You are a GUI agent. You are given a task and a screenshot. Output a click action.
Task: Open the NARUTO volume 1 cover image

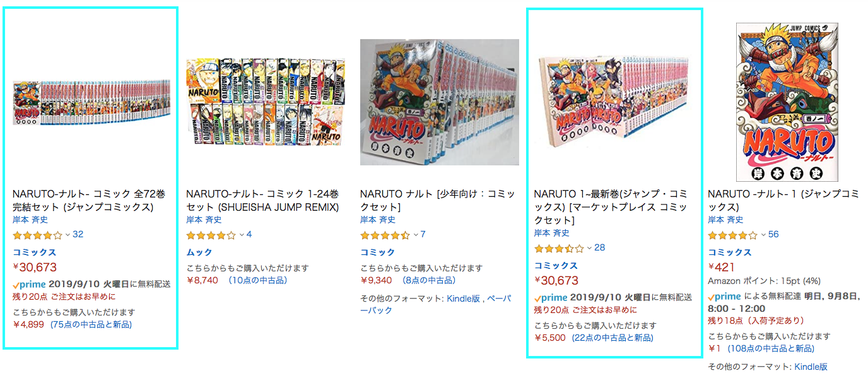pos(787,102)
